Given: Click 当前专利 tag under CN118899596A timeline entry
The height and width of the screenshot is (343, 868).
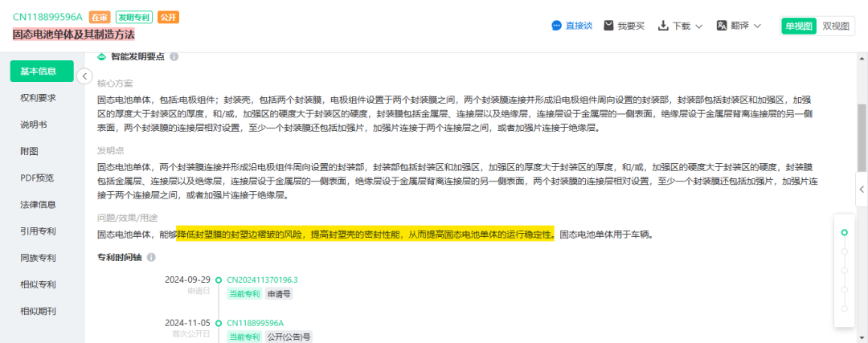Looking at the screenshot, I should [244, 337].
